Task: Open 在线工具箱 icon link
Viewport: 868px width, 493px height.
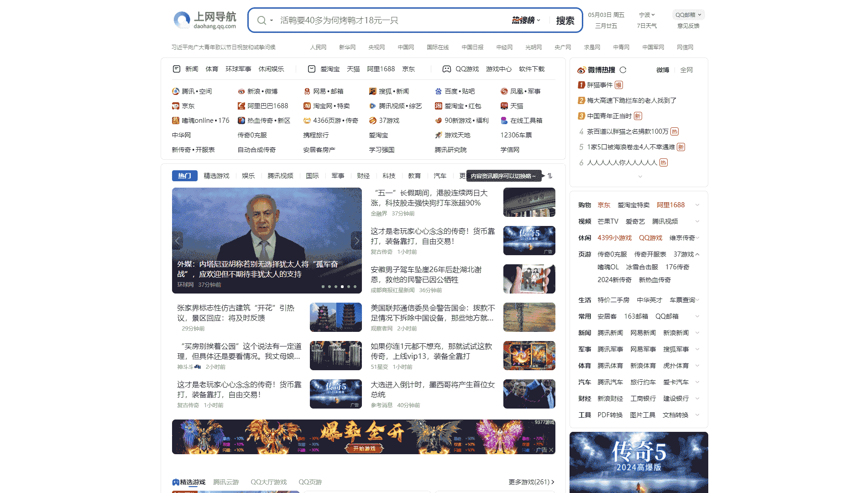Action: point(504,121)
